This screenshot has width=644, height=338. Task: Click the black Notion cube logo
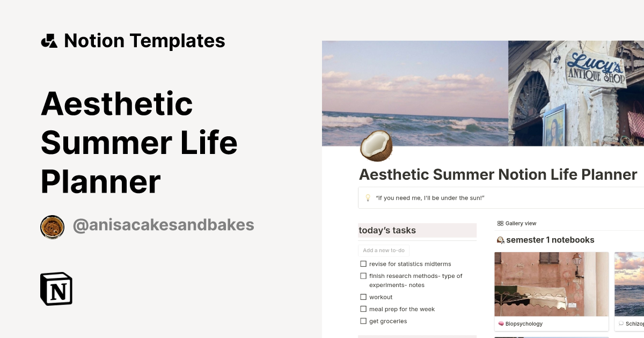(x=56, y=289)
